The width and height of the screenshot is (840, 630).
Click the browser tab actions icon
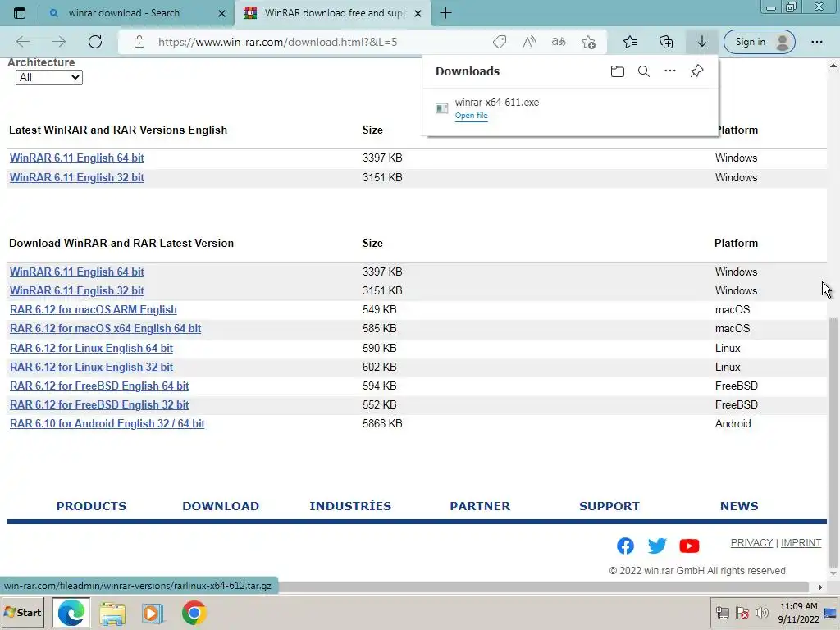point(20,13)
